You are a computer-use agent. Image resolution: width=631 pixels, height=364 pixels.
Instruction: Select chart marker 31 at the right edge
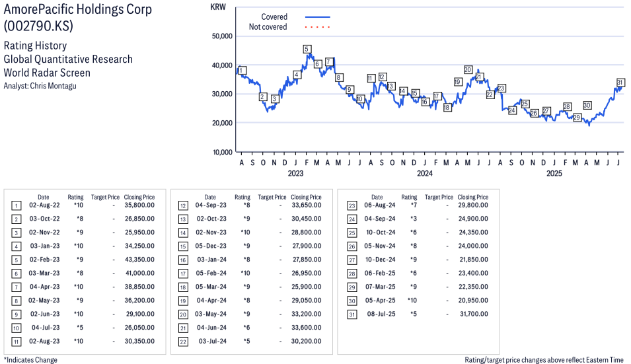pyautogui.click(x=620, y=83)
